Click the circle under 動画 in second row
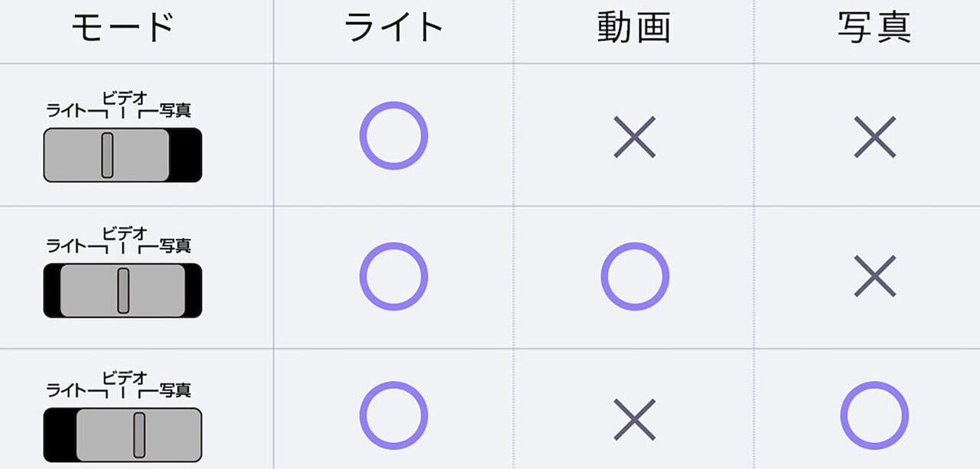 (x=635, y=276)
